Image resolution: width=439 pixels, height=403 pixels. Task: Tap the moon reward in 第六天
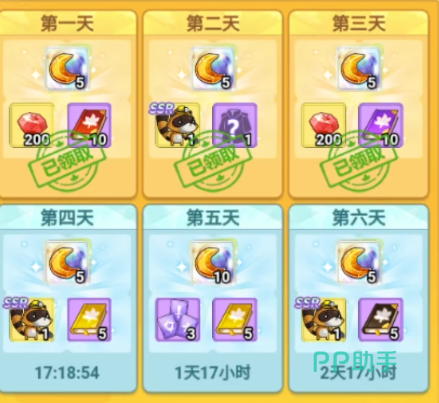(x=359, y=263)
